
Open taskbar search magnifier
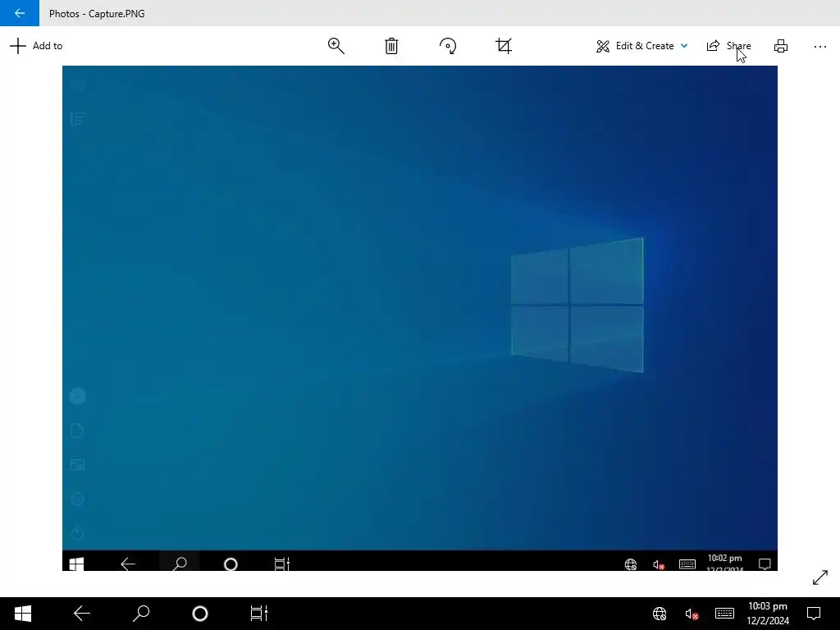141,614
